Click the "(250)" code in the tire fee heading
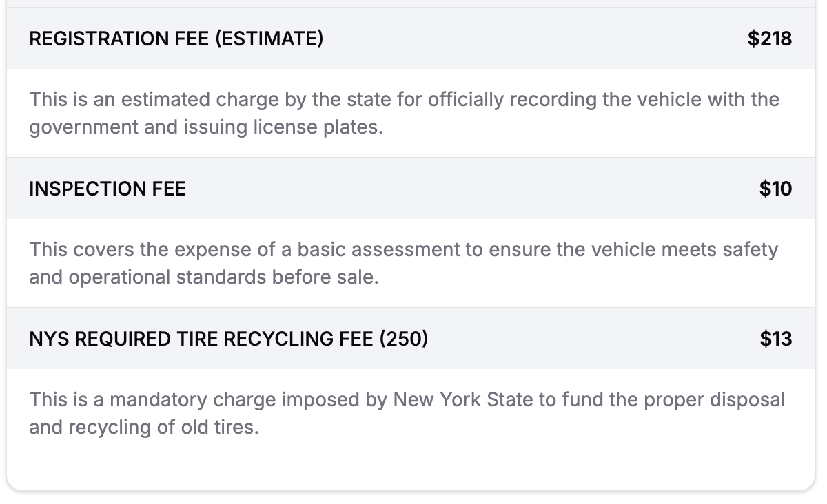Screen dimensions: 827x504 point(403,339)
